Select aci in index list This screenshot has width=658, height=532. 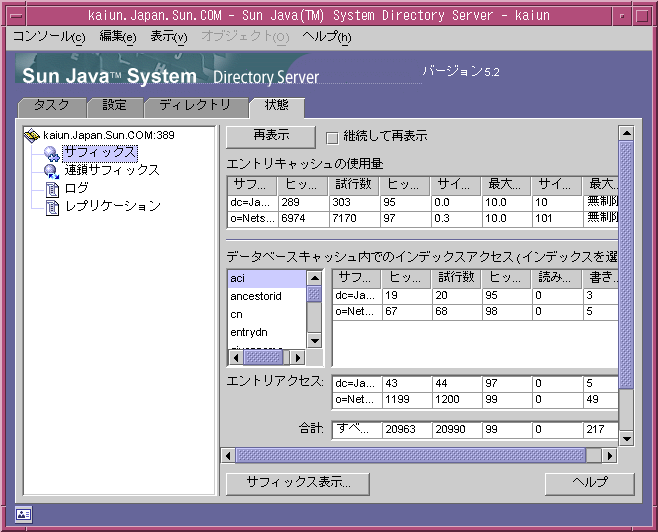(267, 279)
